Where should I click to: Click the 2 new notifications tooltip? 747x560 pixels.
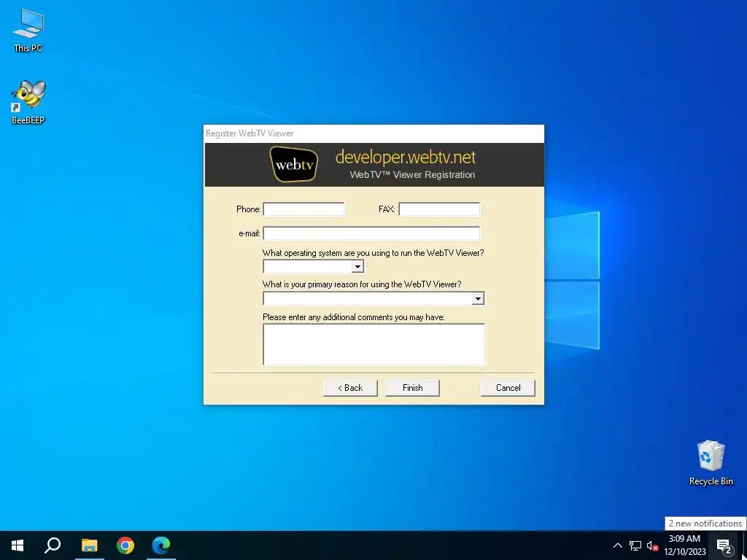click(x=705, y=524)
